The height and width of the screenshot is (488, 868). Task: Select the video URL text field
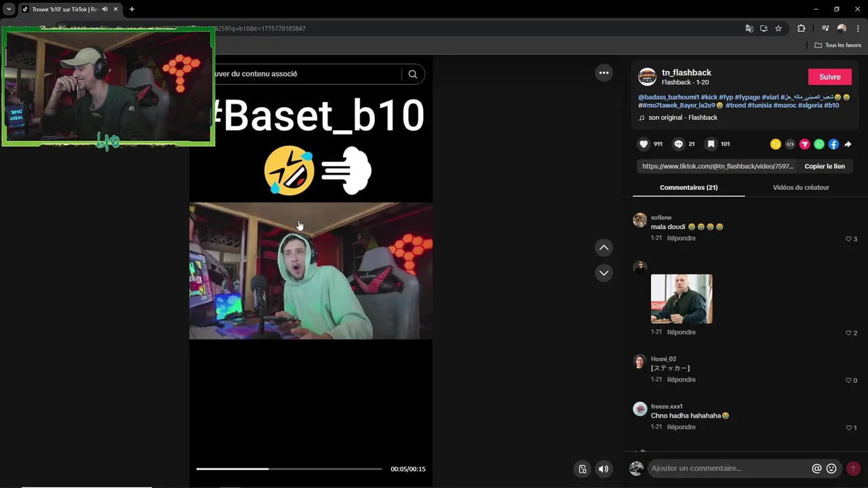[717, 166]
